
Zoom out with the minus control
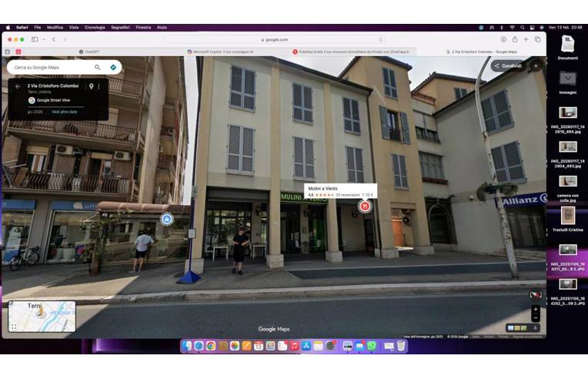(536, 317)
